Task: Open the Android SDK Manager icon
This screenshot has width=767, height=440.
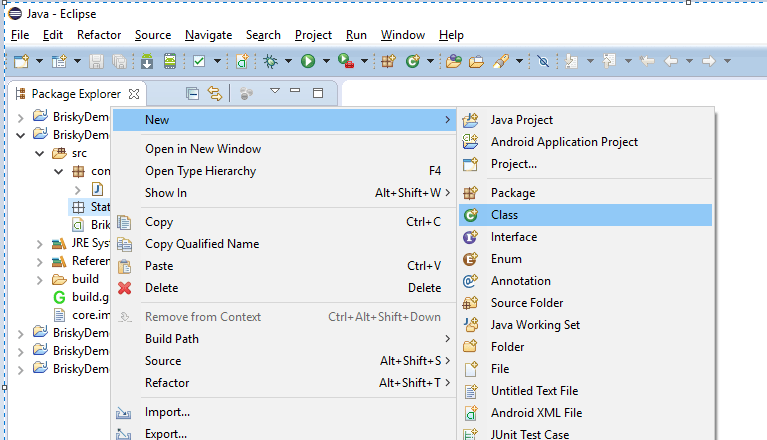Action: [147, 61]
